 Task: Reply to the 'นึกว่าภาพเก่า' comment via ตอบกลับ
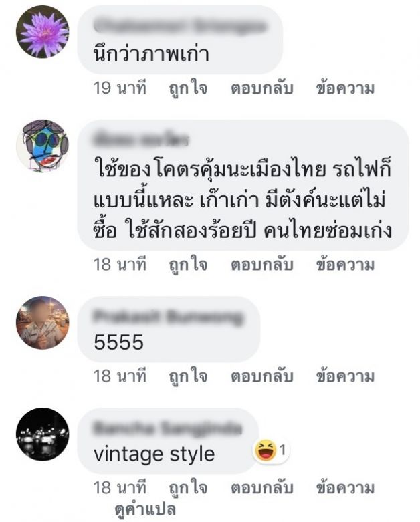point(261,88)
